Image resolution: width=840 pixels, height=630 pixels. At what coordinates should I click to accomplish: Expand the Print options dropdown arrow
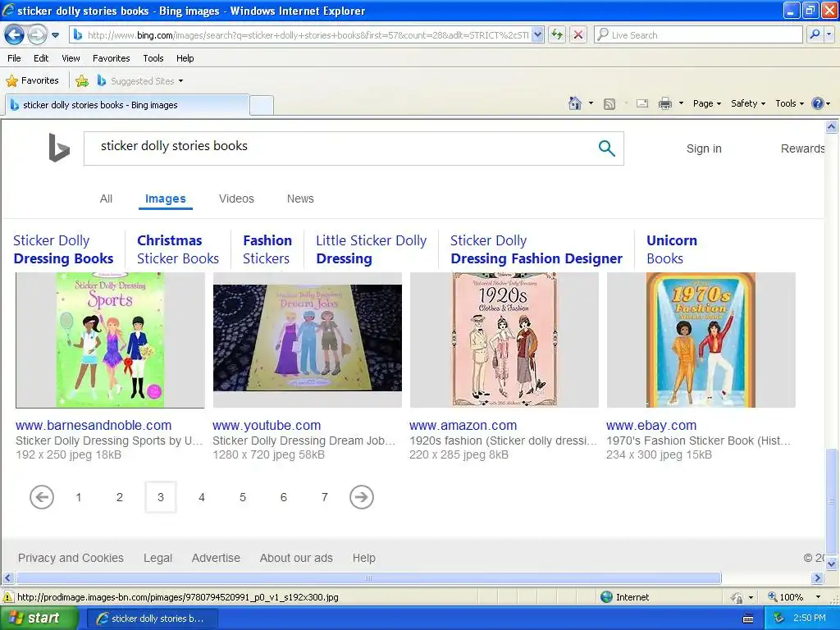(x=681, y=103)
